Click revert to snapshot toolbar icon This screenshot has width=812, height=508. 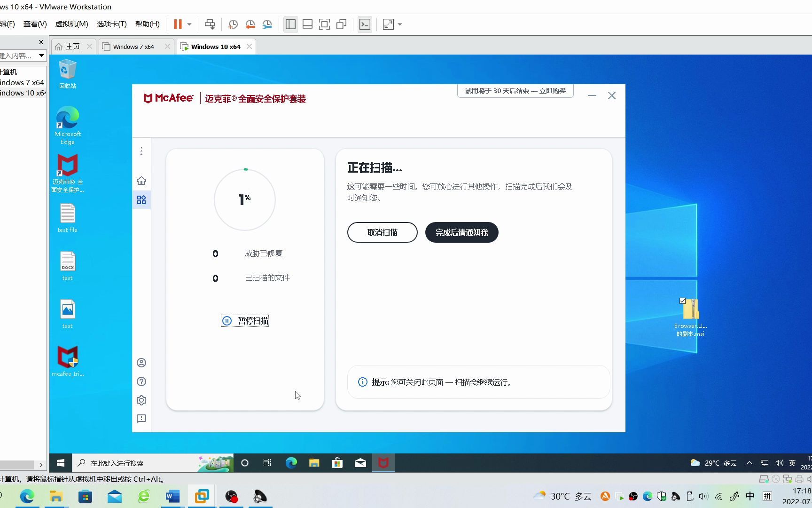click(x=250, y=24)
